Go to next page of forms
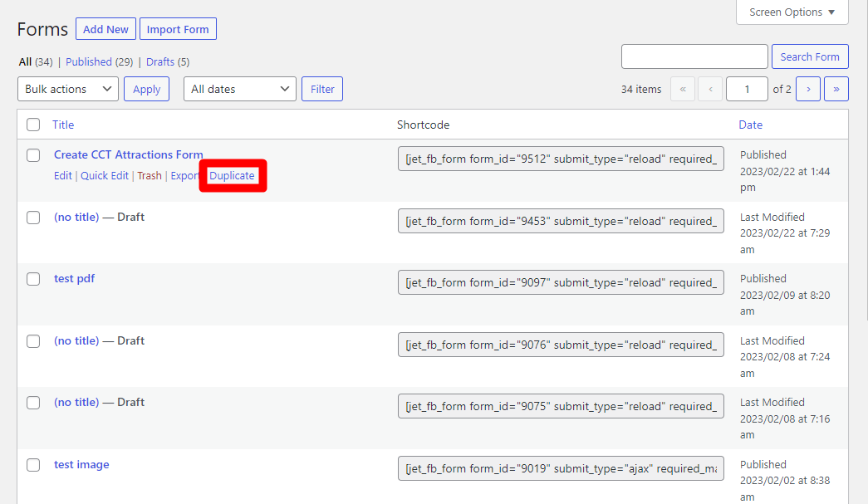The width and height of the screenshot is (868, 504). tap(808, 89)
